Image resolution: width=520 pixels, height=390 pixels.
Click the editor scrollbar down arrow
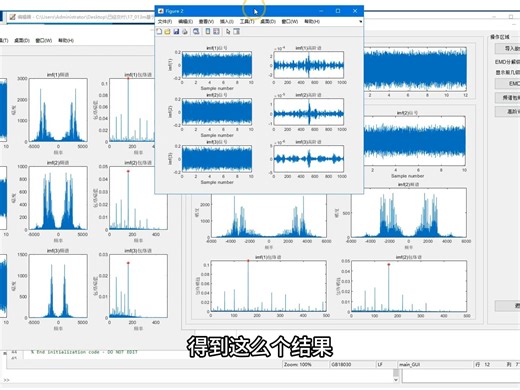(x=396, y=380)
